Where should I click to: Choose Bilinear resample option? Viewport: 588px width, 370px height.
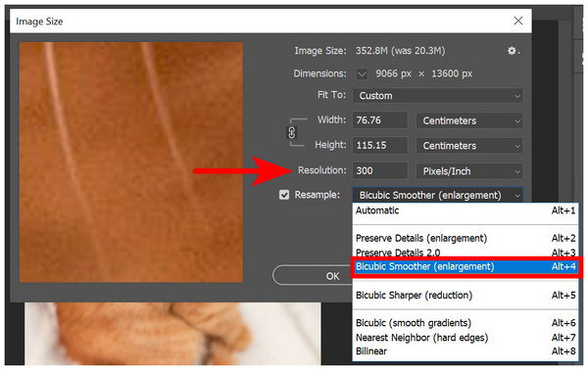click(465, 351)
